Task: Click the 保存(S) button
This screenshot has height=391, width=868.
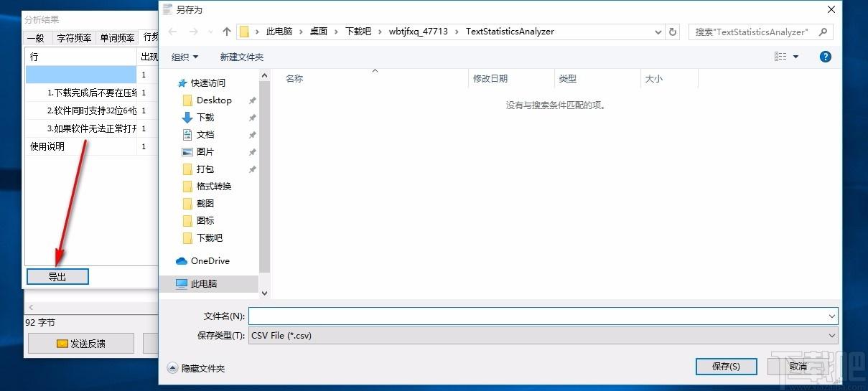Action: point(726,366)
